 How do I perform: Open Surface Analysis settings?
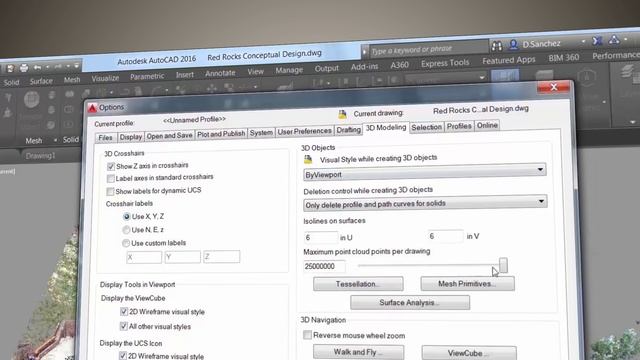tap(410, 302)
